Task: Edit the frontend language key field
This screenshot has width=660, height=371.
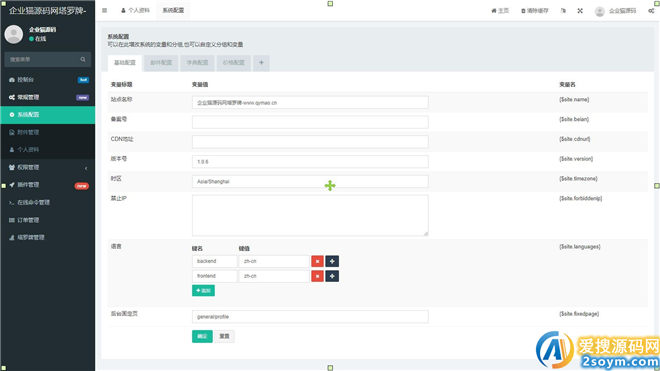Action: click(214, 276)
